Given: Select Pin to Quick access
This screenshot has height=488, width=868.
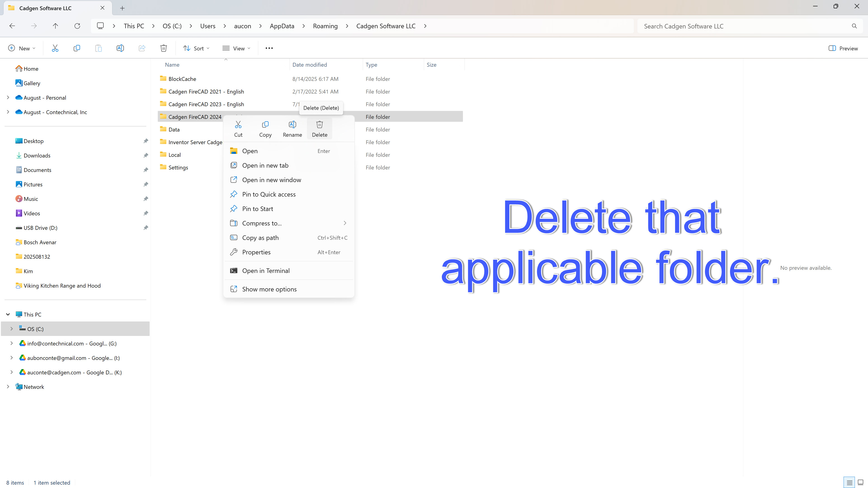Looking at the screenshot, I should click(x=289, y=194).
